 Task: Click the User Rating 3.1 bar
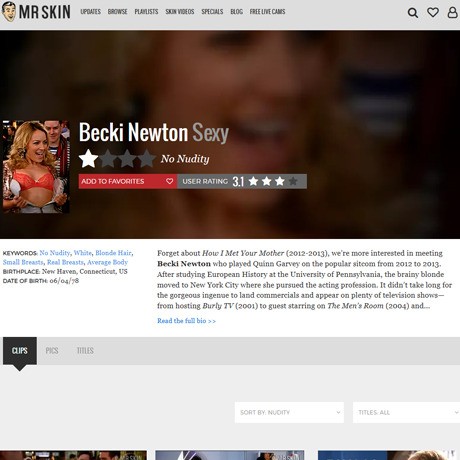click(242, 181)
